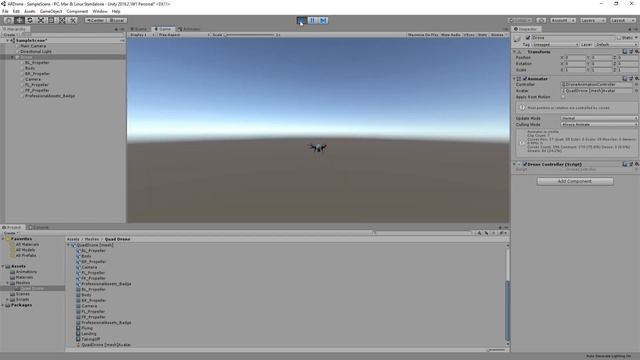This screenshot has width=640, height=360.
Task: Click the Drone object icon in Inspector
Action: pos(518,39)
